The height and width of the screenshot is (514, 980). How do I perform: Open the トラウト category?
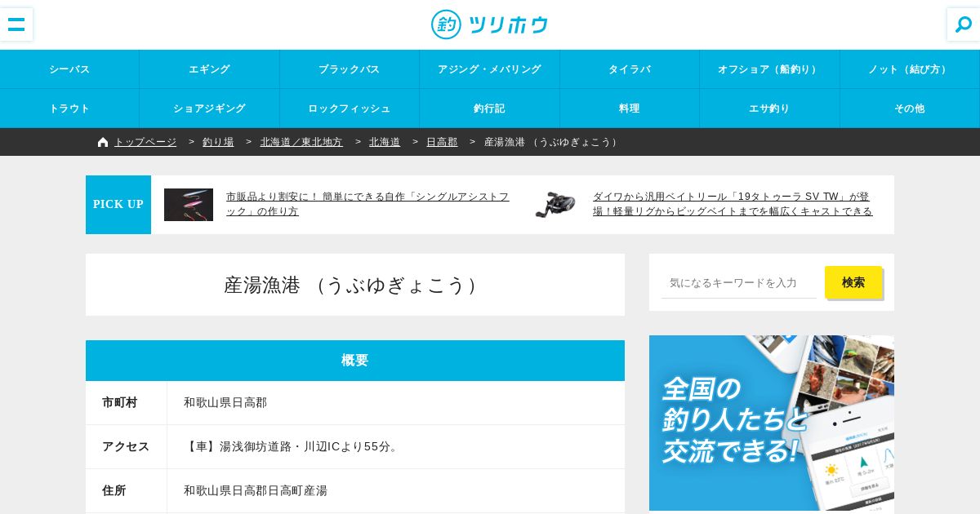pyautogui.click(x=69, y=109)
